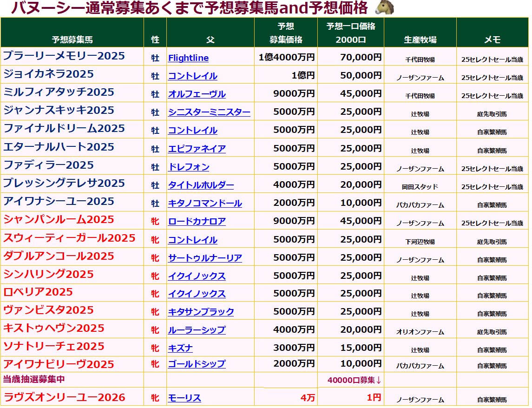Select the ロベリア2025 horse name
The image size is (532, 408).
pyautogui.click(x=38, y=292)
